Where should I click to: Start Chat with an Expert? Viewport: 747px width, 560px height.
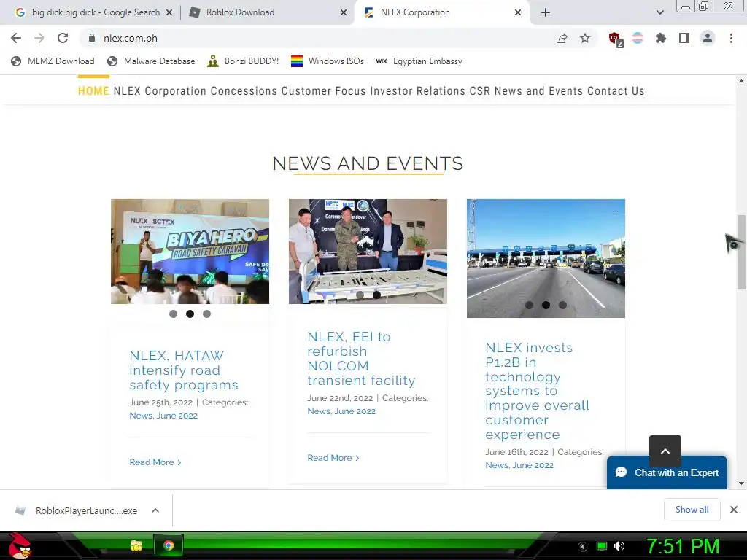[x=667, y=472]
